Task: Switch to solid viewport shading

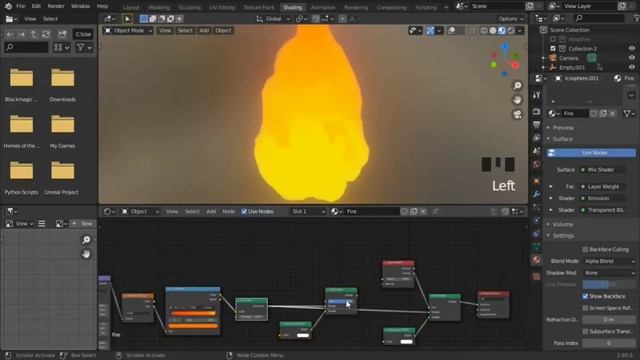Action: point(493,31)
